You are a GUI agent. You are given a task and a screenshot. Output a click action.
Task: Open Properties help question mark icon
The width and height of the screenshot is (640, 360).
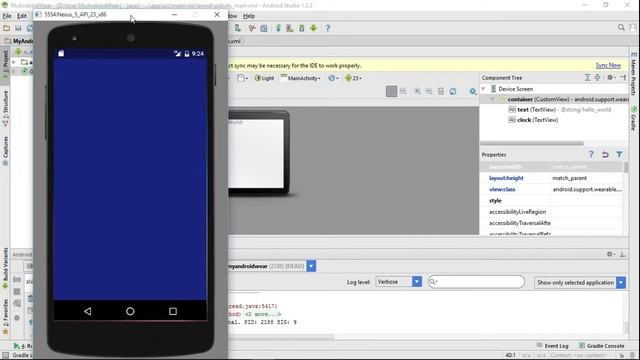tap(591, 154)
